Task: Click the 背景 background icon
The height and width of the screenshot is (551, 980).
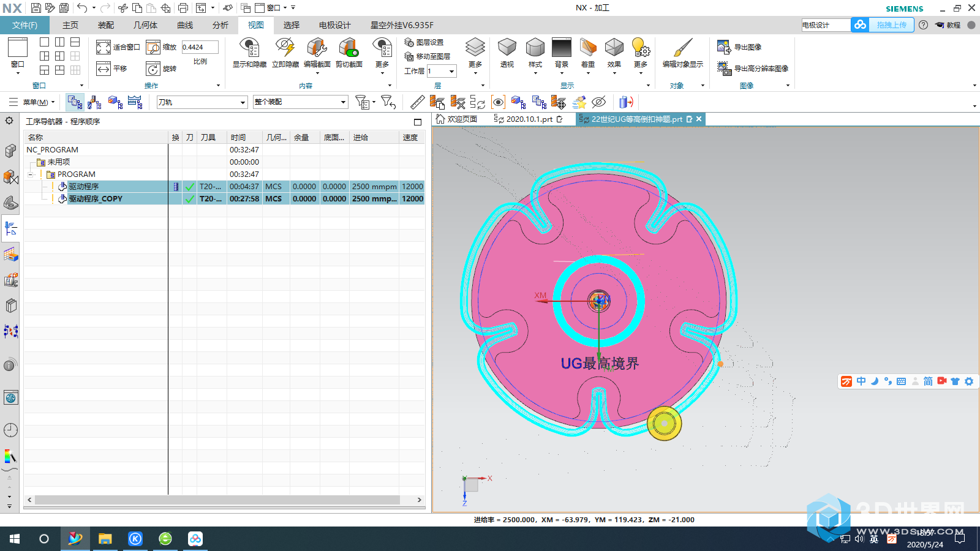Action: [562, 48]
